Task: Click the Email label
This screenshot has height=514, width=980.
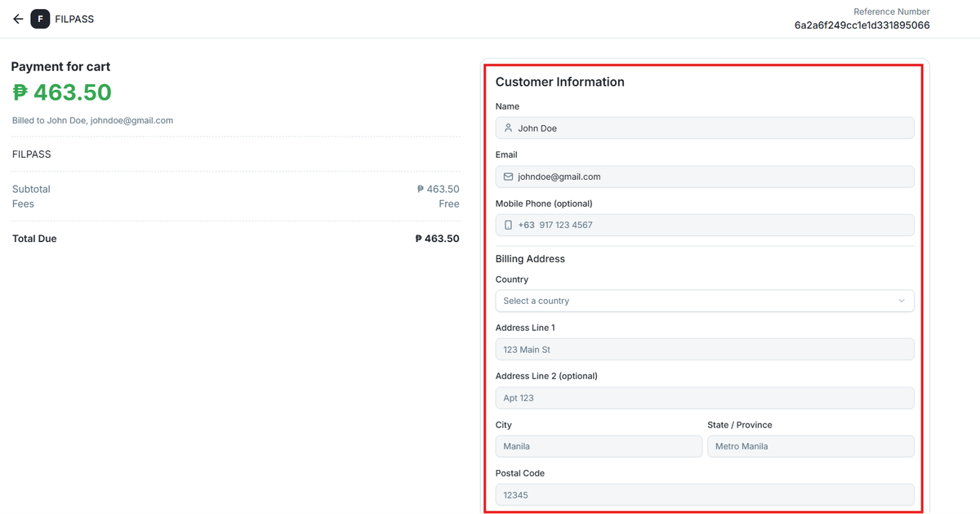Action: click(506, 154)
